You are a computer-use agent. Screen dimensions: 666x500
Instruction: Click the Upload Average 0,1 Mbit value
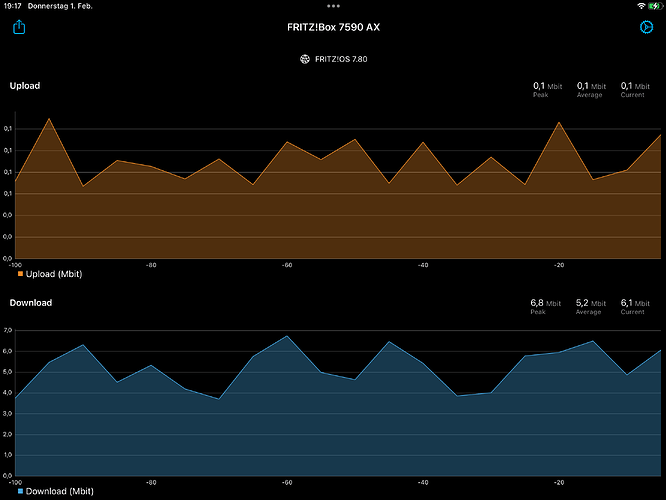coord(591,86)
